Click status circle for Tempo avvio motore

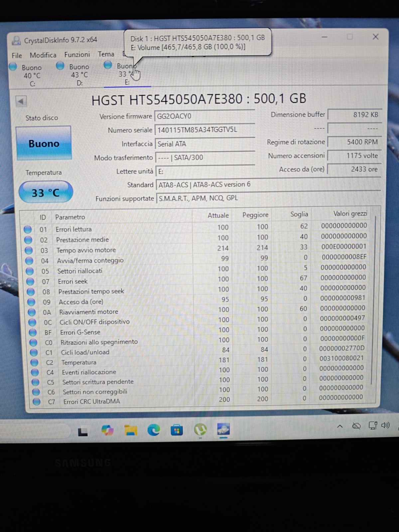point(29,250)
